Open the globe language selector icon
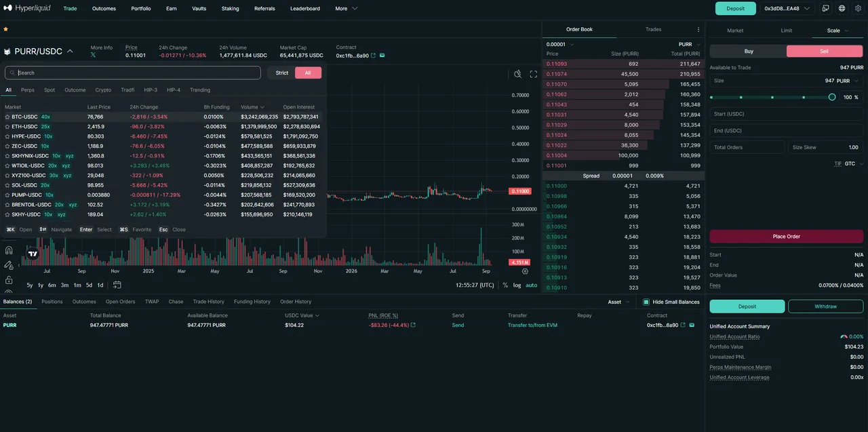Viewport: 868px width, 432px height. 842,9
